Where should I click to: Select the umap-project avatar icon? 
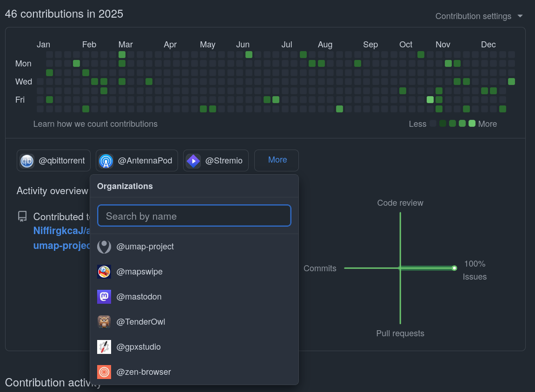click(104, 247)
